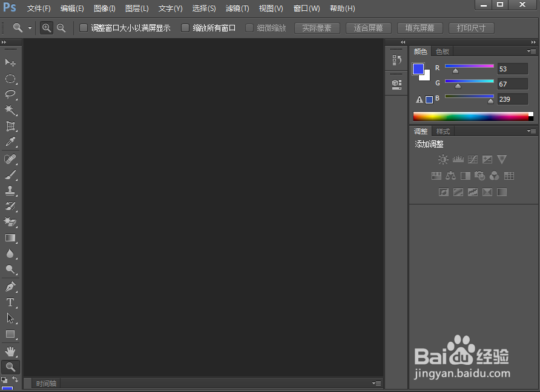Viewport: 540px width, 392px height.
Task: Select the Move tool
Action: (x=11, y=62)
